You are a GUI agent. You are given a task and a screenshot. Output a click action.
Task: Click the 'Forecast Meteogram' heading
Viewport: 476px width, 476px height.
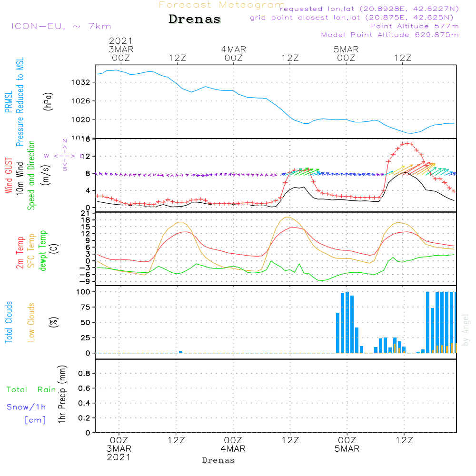pyautogui.click(x=222, y=5)
